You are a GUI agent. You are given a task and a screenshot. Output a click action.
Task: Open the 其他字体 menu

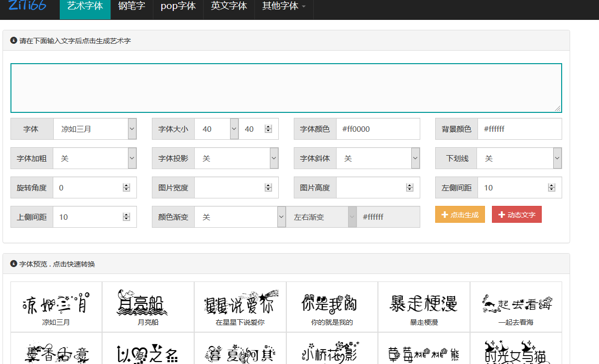284,6
